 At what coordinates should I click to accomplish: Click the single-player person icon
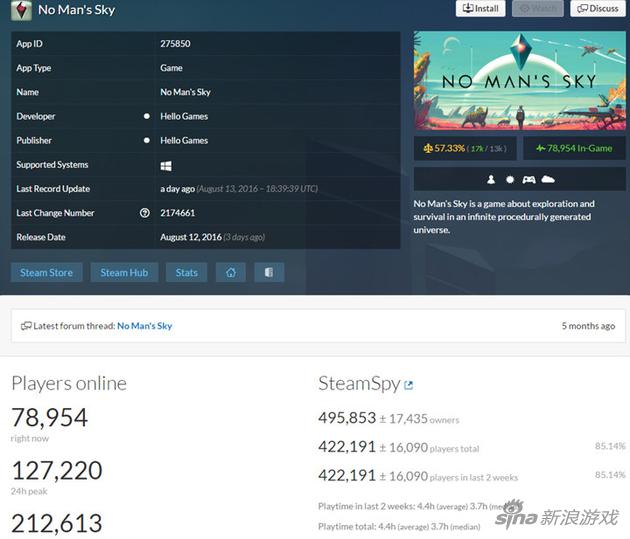point(491,180)
